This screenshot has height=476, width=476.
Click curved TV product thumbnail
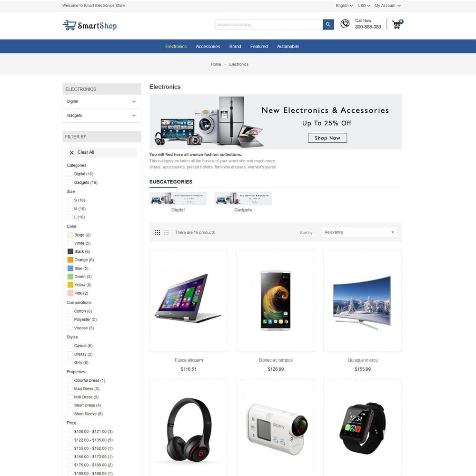tap(362, 300)
